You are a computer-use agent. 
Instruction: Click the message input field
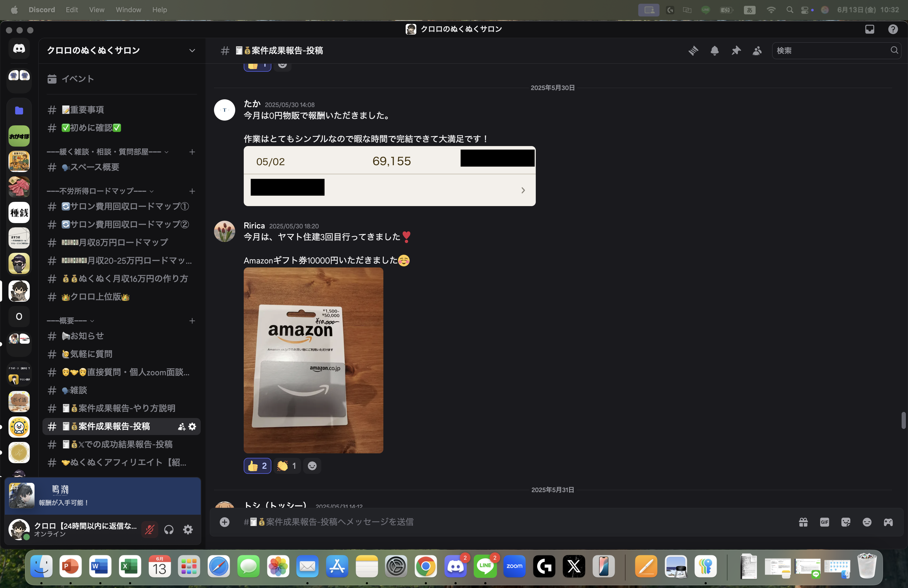[x=496, y=522]
